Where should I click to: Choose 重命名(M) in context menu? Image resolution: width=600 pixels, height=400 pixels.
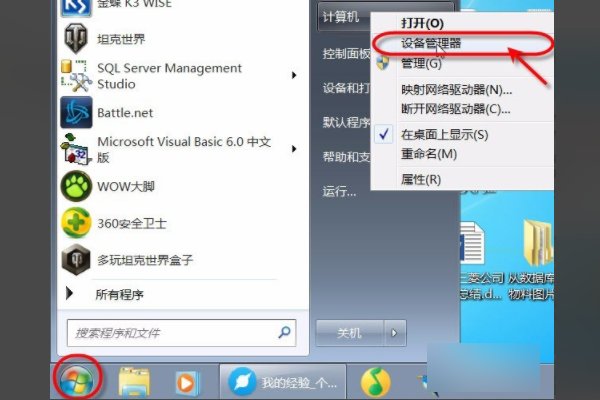coord(429,154)
